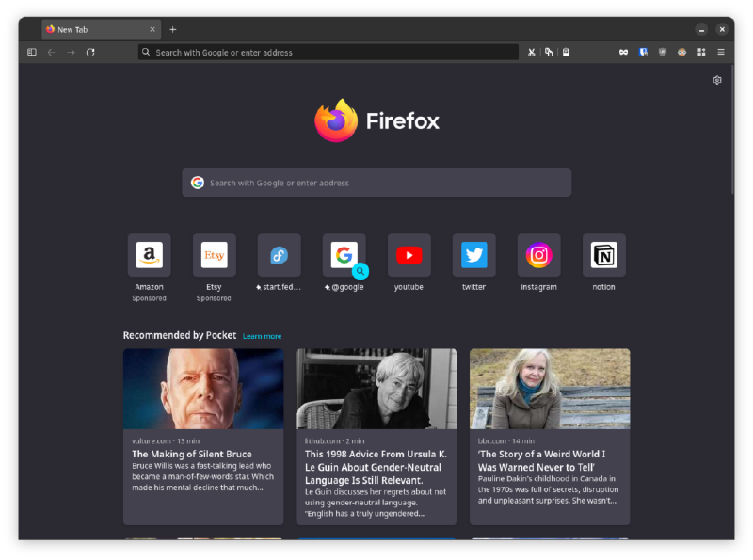Click the Paste clipboard icon in toolbar
This screenshot has width=753, height=560.
point(566,53)
